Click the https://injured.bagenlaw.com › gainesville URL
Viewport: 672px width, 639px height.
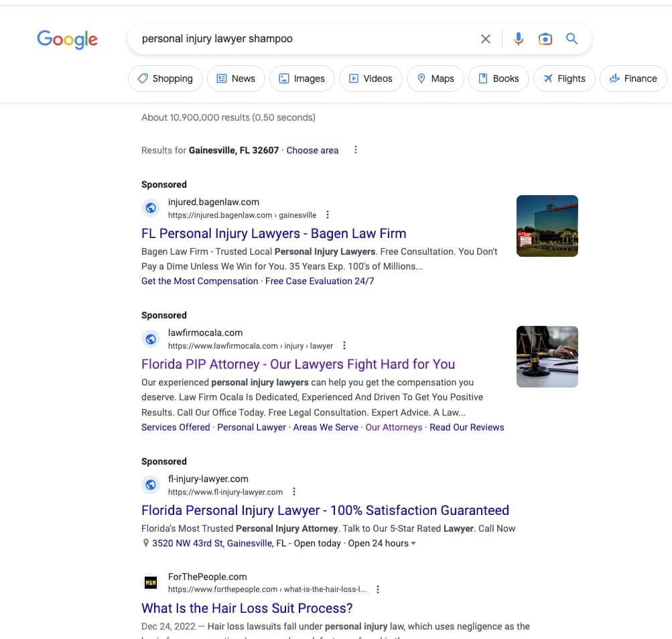click(242, 215)
